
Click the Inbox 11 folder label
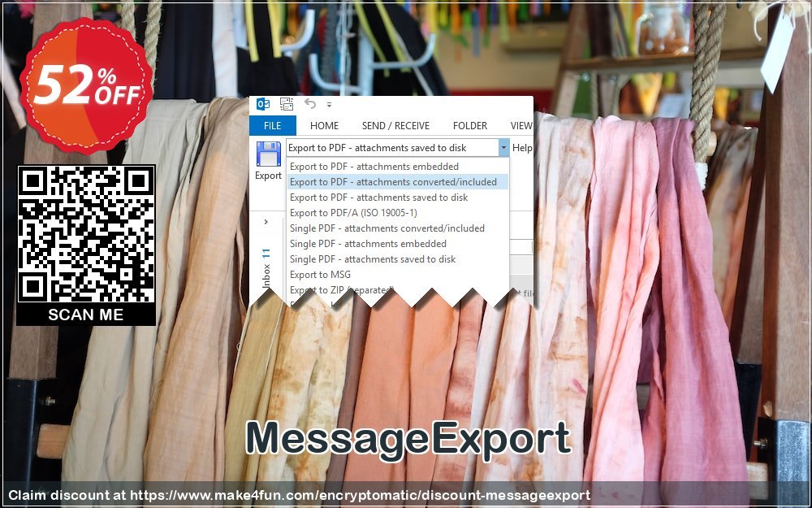point(266,268)
